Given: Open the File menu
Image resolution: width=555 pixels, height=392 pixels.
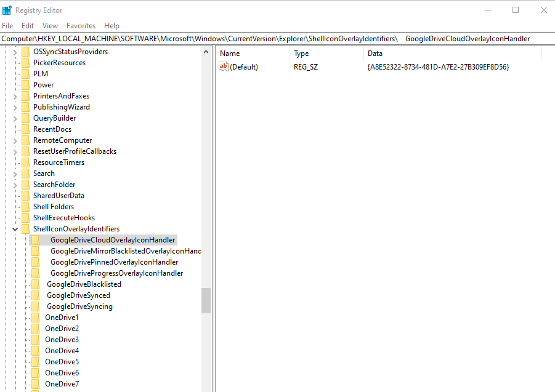Looking at the screenshot, I should pos(7,26).
